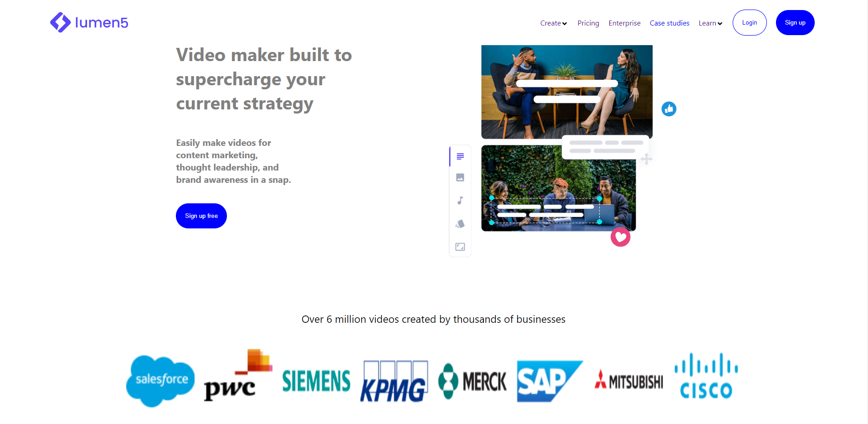Viewport: 868px width, 424px height.
Task: Click the pink heart icon
Action: point(621,237)
